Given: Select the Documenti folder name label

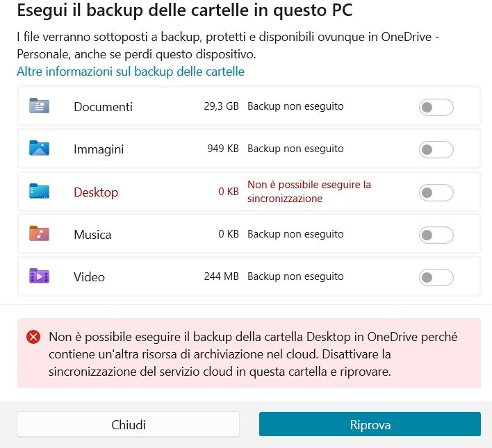Looking at the screenshot, I should pos(104,107).
